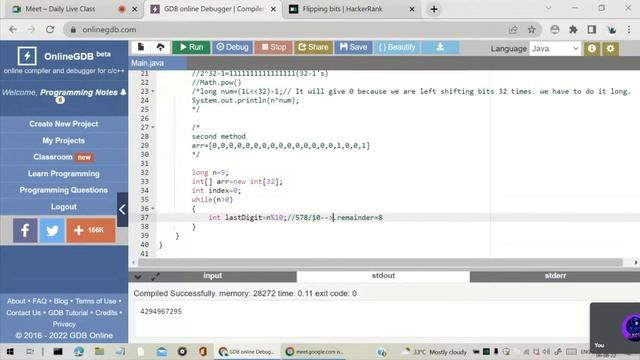The height and width of the screenshot is (360, 640).
Task: Open a new browser tab
Action: [434, 9]
